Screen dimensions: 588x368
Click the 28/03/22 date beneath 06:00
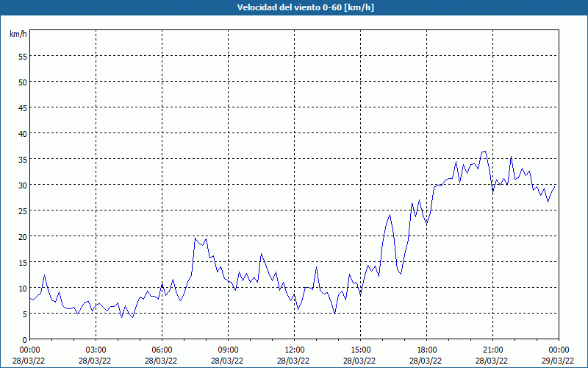tap(161, 361)
